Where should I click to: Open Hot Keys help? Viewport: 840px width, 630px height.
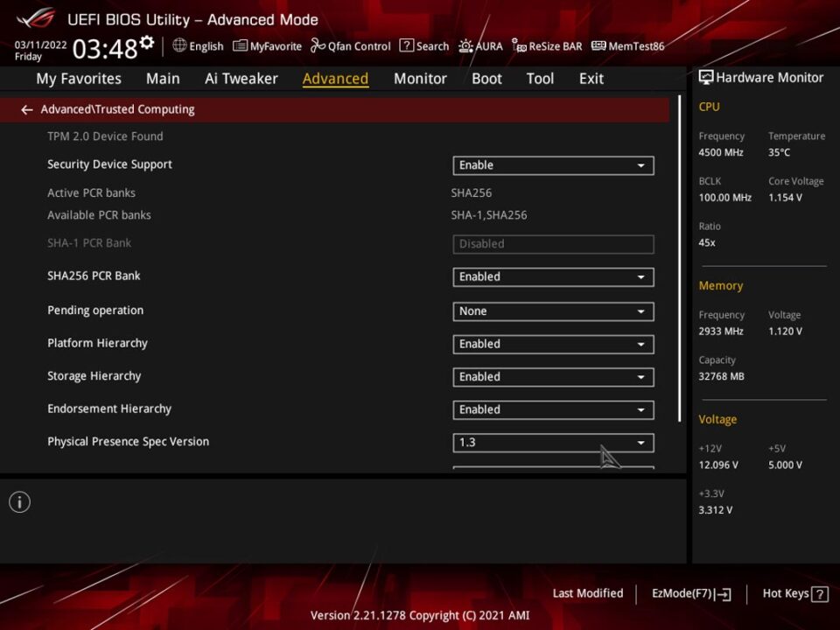(795, 594)
